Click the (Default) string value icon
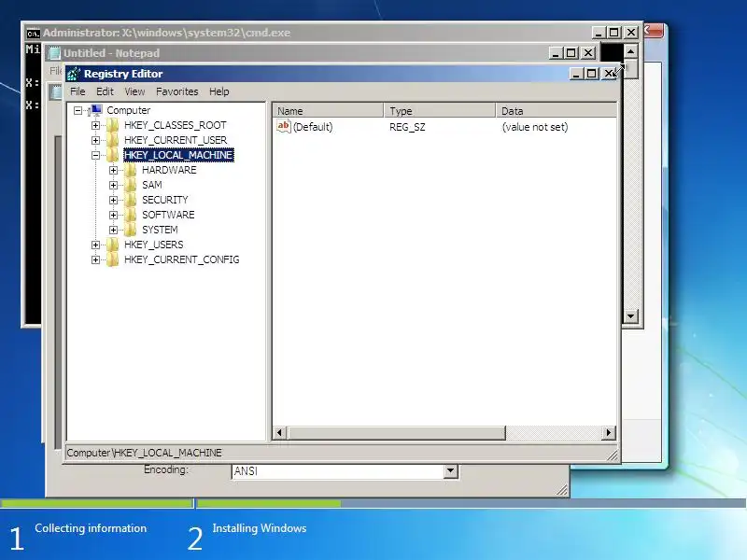The height and width of the screenshot is (560, 747). click(x=284, y=127)
